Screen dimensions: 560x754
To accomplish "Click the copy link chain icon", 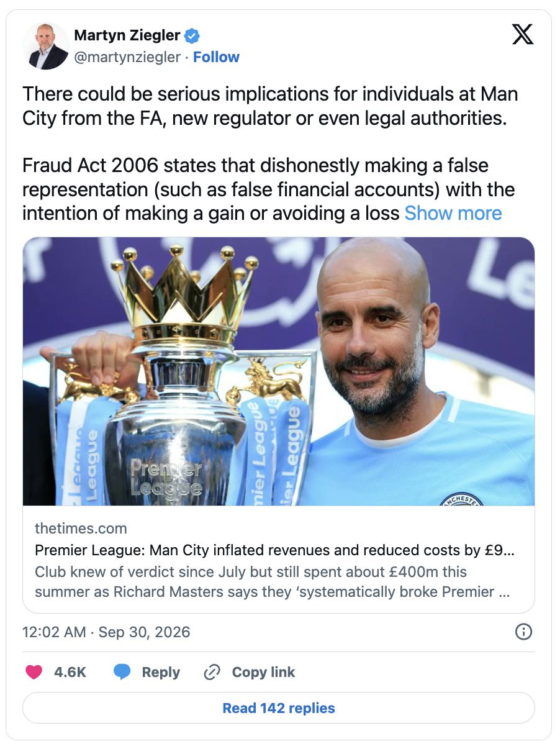I will click(212, 672).
